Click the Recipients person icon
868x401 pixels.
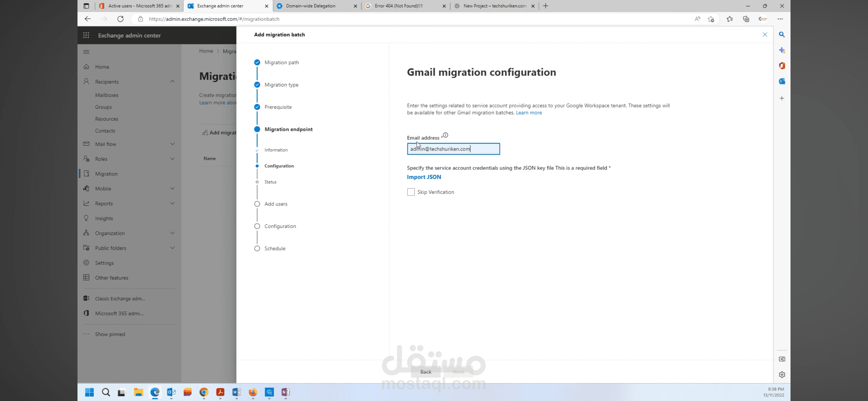point(86,82)
